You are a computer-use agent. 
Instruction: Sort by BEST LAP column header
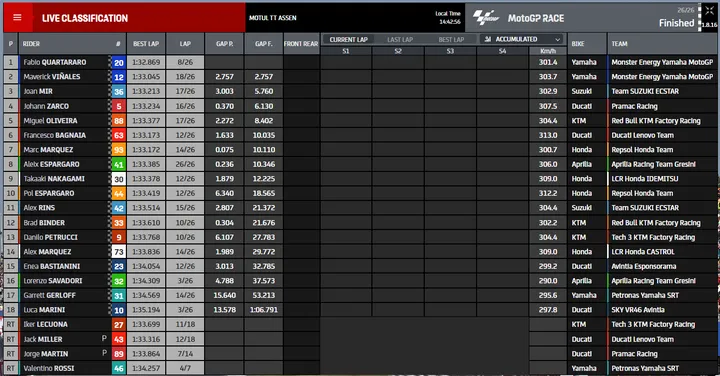point(146,44)
